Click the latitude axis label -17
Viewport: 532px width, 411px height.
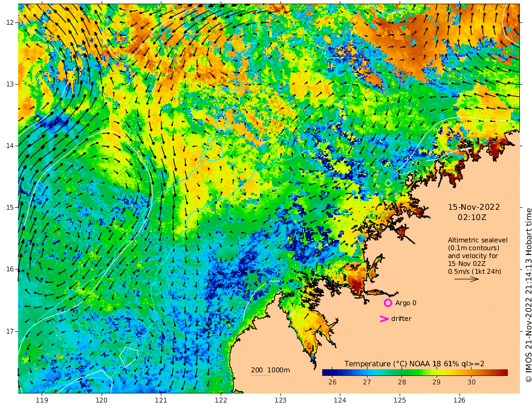pos(9,331)
